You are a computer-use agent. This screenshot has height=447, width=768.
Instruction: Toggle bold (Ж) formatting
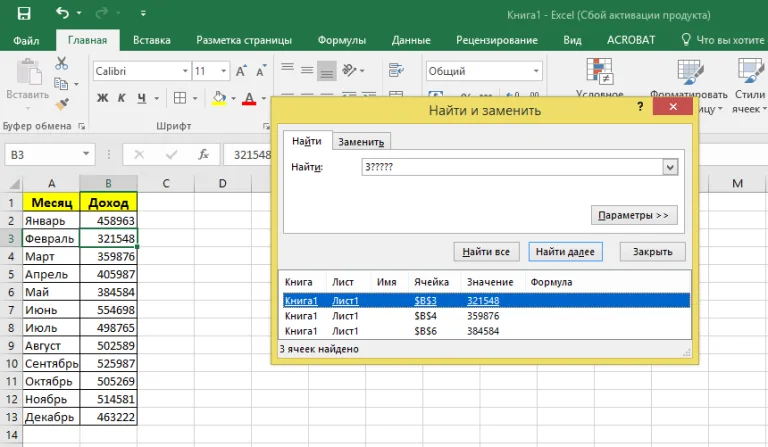tap(102, 98)
